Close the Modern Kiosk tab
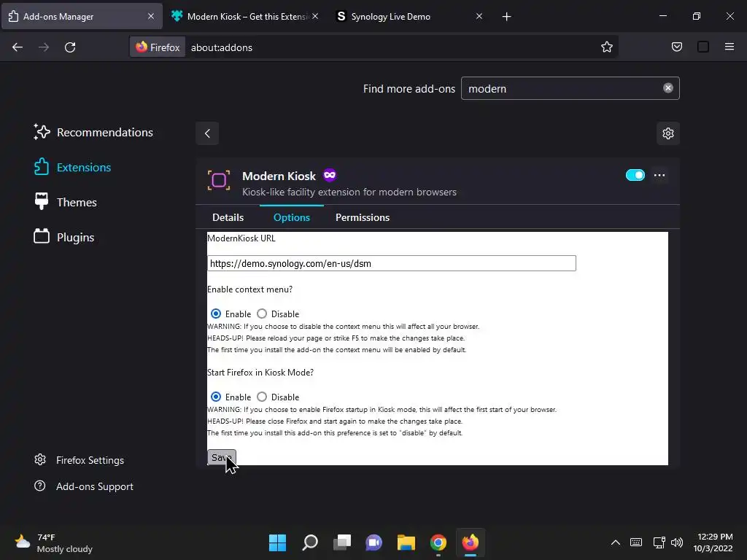The height and width of the screenshot is (560, 747). pos(315,16)
